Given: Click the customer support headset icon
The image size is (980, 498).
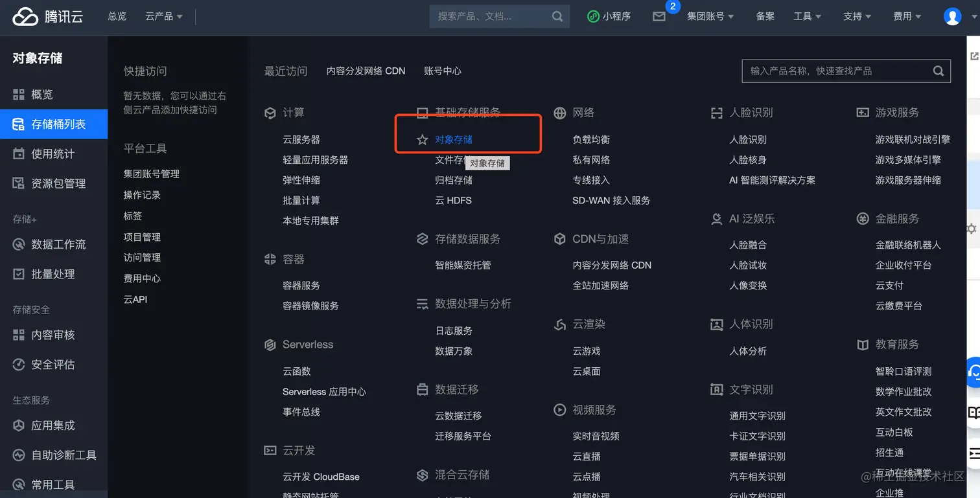Looking at the screenshot, I should pos(974,371).
